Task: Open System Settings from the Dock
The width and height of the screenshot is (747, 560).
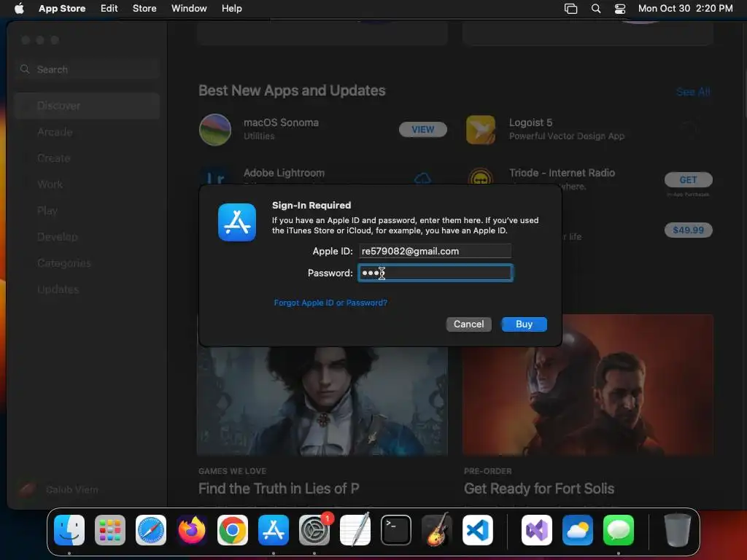Action: point(314,530)
